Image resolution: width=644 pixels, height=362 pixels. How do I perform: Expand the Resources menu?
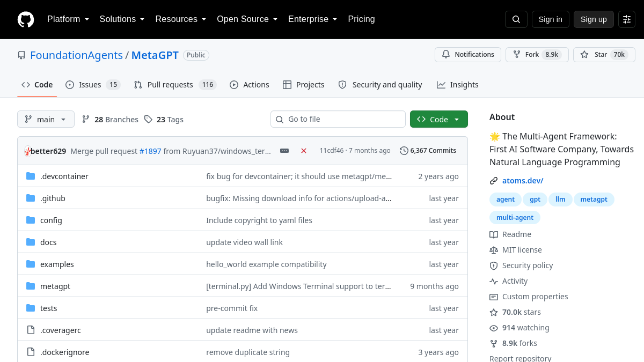181,19
